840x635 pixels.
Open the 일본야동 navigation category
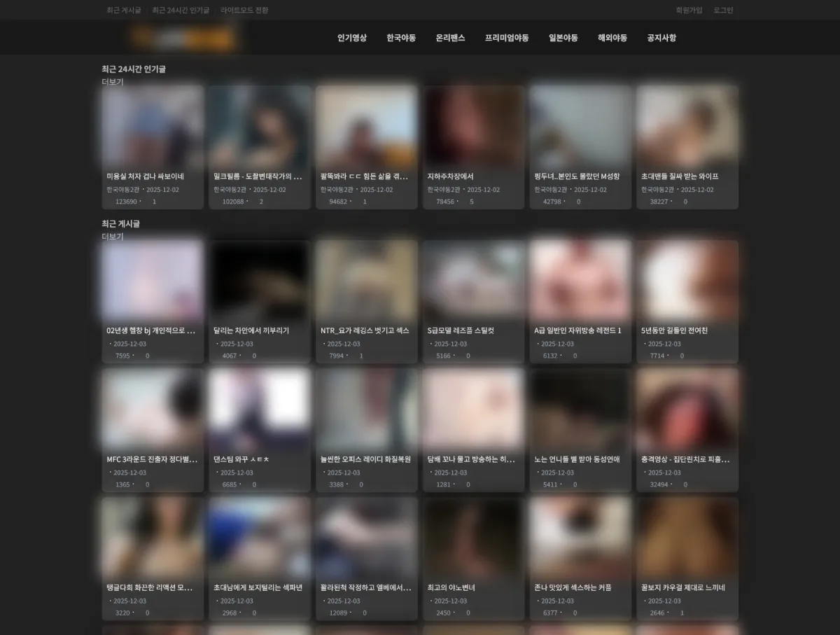click(x=563, y=38)
